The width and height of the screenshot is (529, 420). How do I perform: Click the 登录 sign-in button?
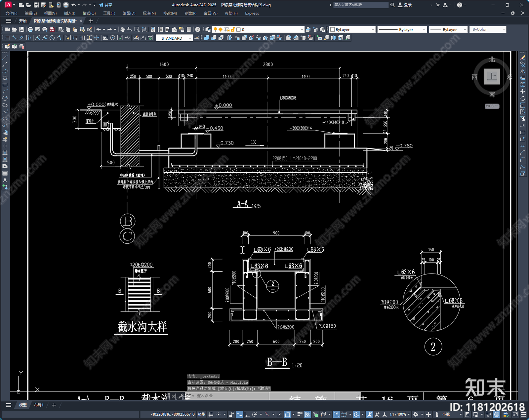point(405,5)
